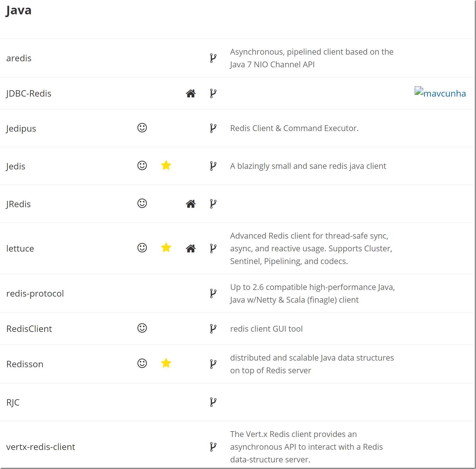Click the lettuce client name
This screenshot has height=469, width=476.
pos(20,249)
